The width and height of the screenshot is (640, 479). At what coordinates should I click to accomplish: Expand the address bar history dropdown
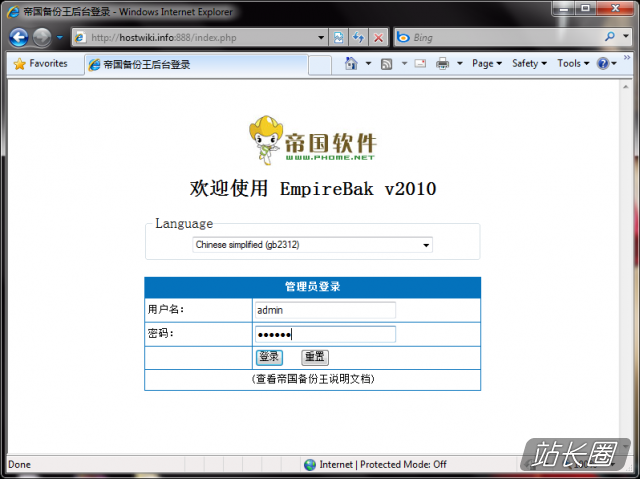pyautogui.click(x=321, y=38)
